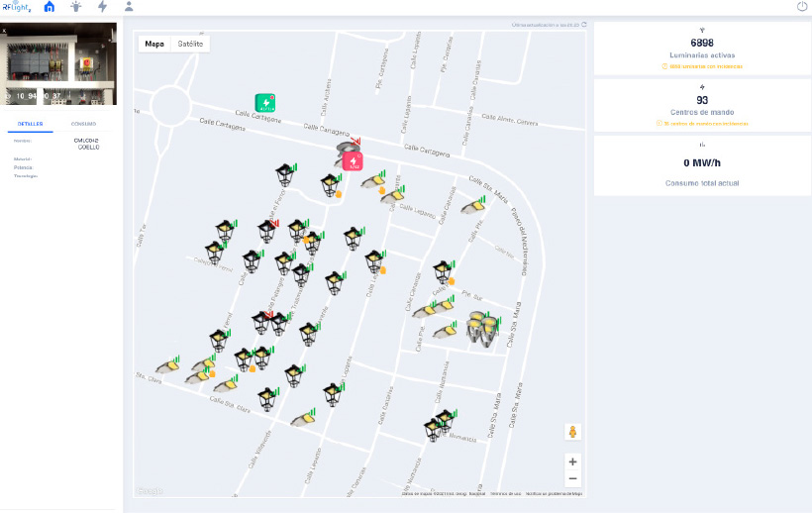Open luminarias con incidencias link

(x=702, y=66)
